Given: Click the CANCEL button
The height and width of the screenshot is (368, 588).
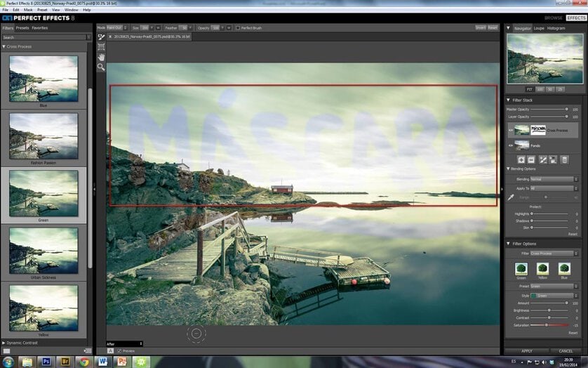Looking at the screenshot, I should (566, 351).
